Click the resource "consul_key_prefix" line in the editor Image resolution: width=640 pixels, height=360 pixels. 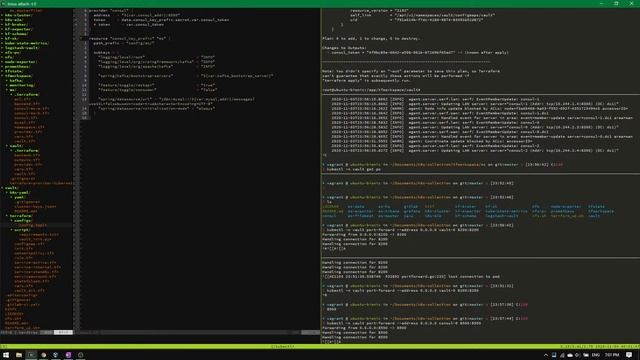[x=130, y=38]
